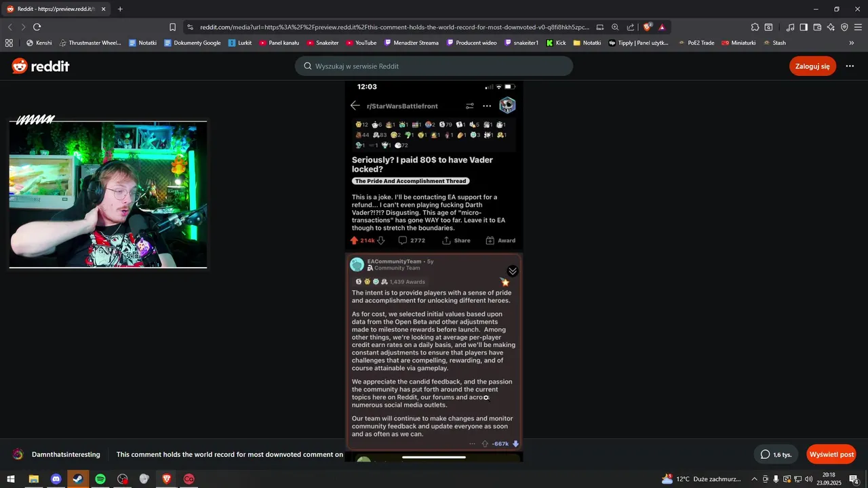Viewport: 868px width, 488px height.
Task: Click the Reddit logo home link
Action: tap(41, 66)
